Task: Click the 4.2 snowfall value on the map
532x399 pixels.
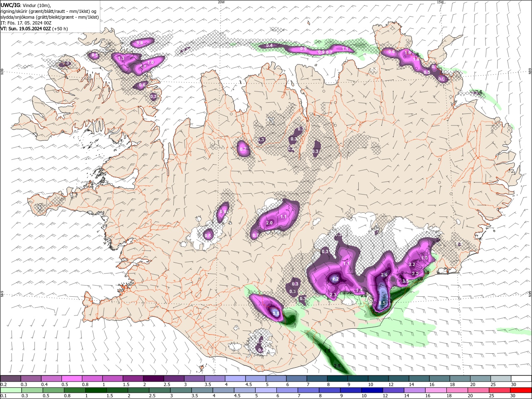Action: click(x=336, y=279)
